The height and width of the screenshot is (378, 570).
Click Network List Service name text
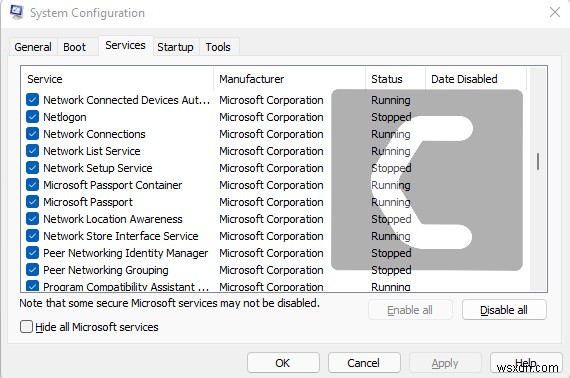pyautogui.click(x=92, y=151)
